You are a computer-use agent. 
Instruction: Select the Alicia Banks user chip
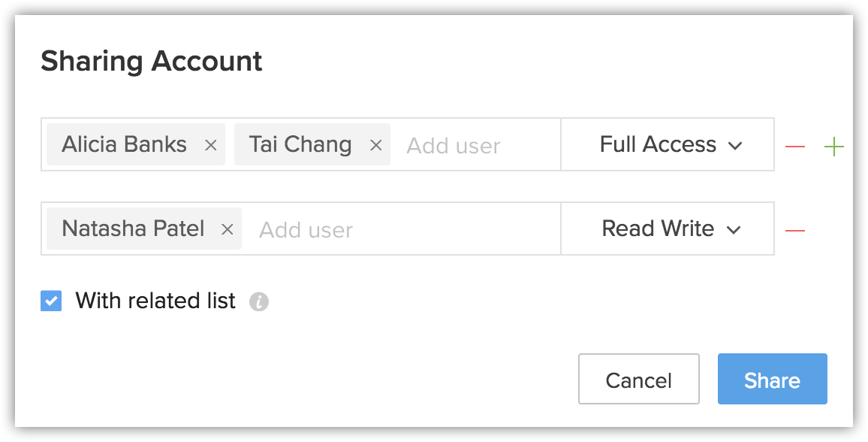click(x=136, y=144)
